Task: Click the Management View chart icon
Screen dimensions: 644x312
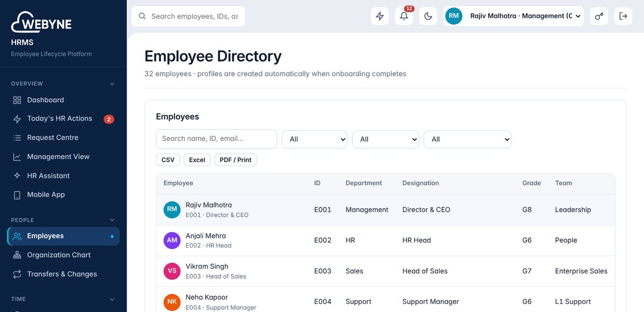Action: coord(17,157)
